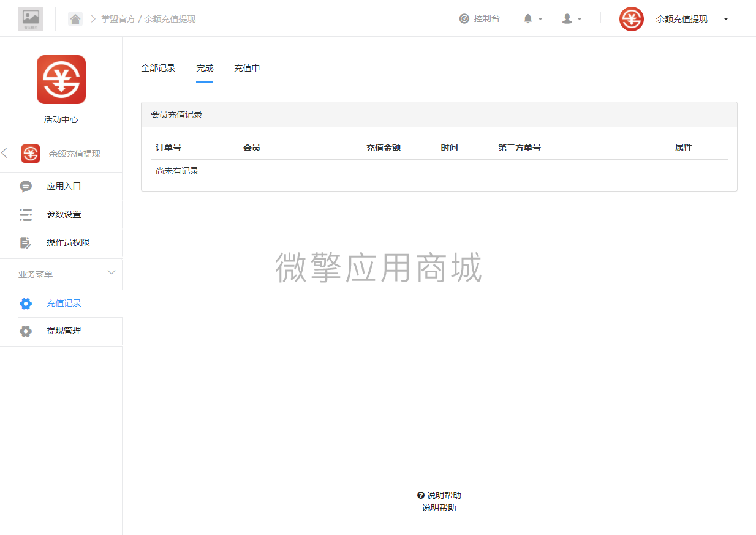
Task: Click the 应用入口 chat bubble icon
Action: click(x=26, y=186)
